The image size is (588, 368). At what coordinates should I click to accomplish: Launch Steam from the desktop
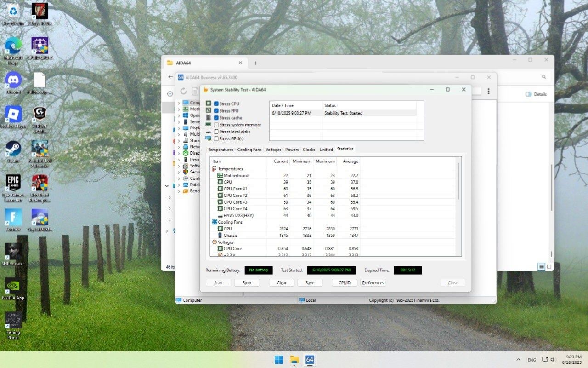pos(13,151)
